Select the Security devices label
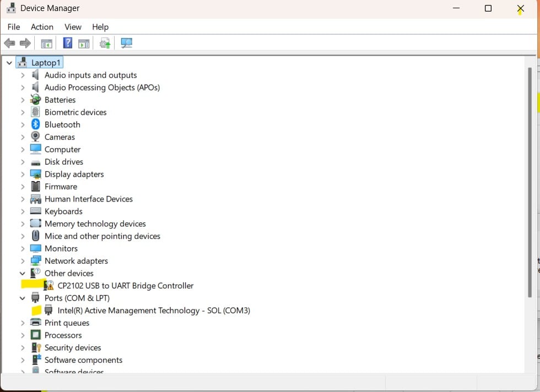The width and height of the screenshot is (540, 392). coord(73,347)
